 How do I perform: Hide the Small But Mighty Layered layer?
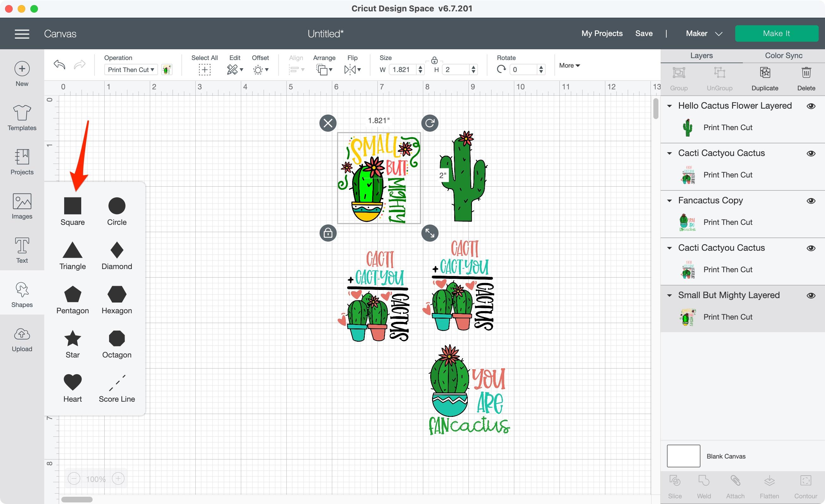coord(810,296)
